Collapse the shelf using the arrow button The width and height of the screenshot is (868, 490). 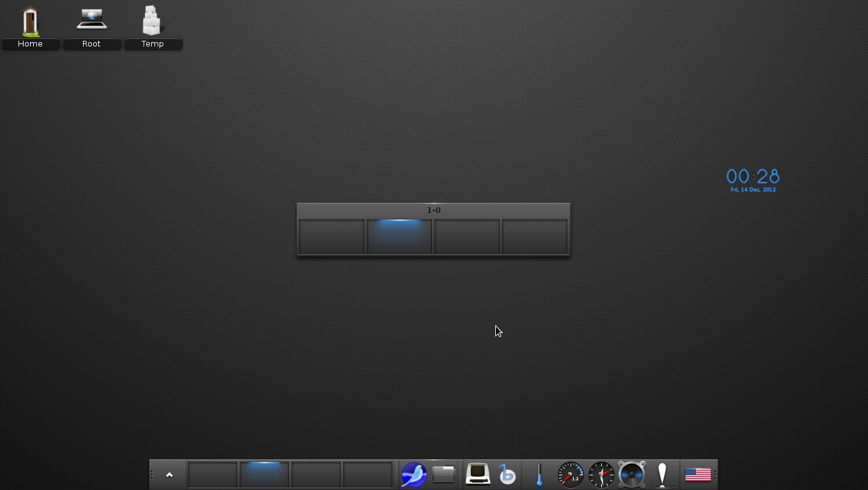click(x=169, y=474)
